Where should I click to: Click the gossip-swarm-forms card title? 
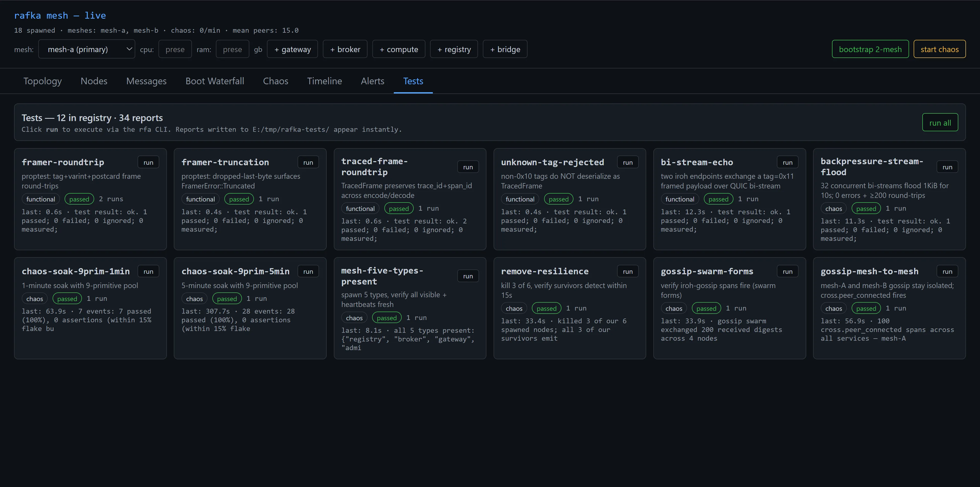[x=707, y=271]
